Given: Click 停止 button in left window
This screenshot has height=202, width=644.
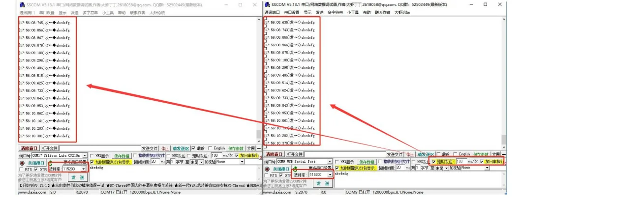Looking at the screenshot, I should [x=165, y=148].
